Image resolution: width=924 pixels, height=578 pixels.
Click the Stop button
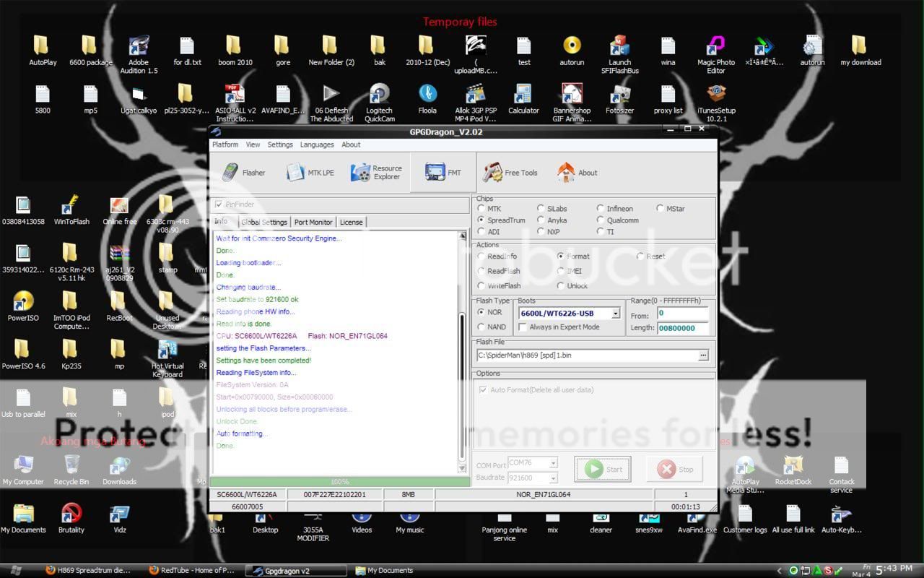674,469
